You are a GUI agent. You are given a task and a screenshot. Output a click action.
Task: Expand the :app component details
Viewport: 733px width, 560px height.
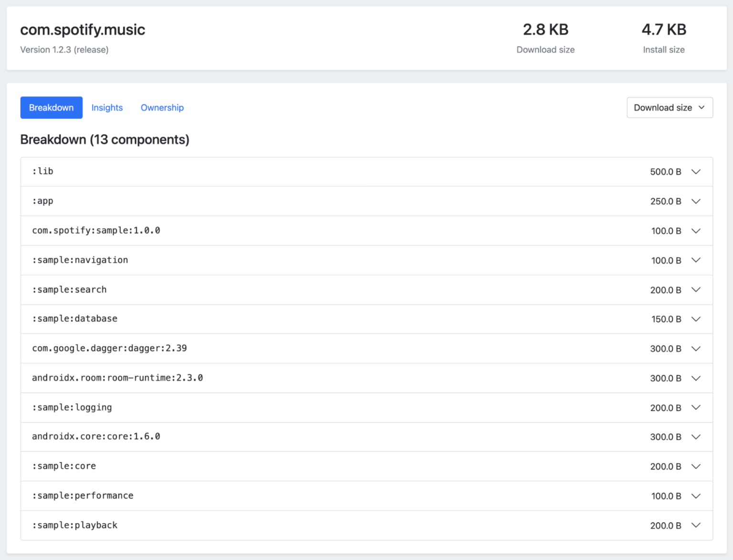[x=696, y=201]
